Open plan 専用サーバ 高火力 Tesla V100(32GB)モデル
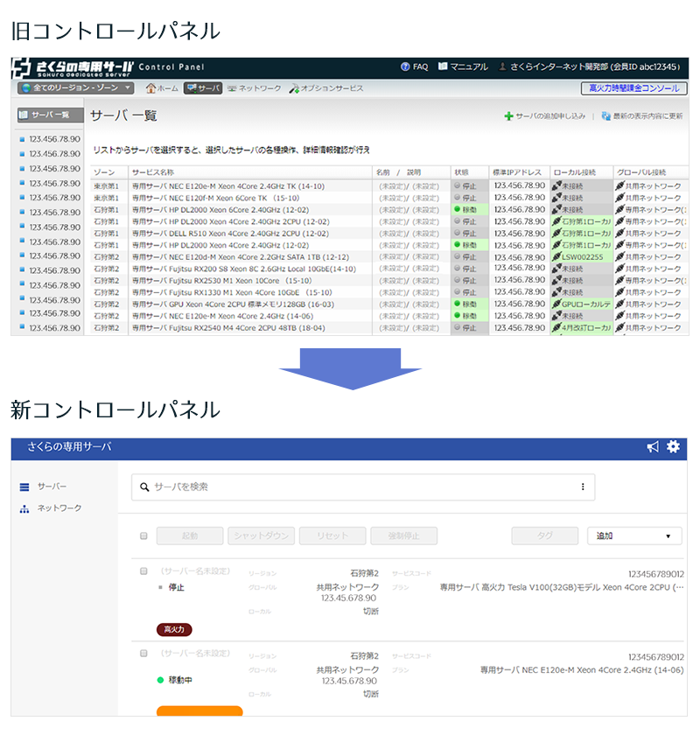This screenshot has width=700, height=735. tap(562, 587)
